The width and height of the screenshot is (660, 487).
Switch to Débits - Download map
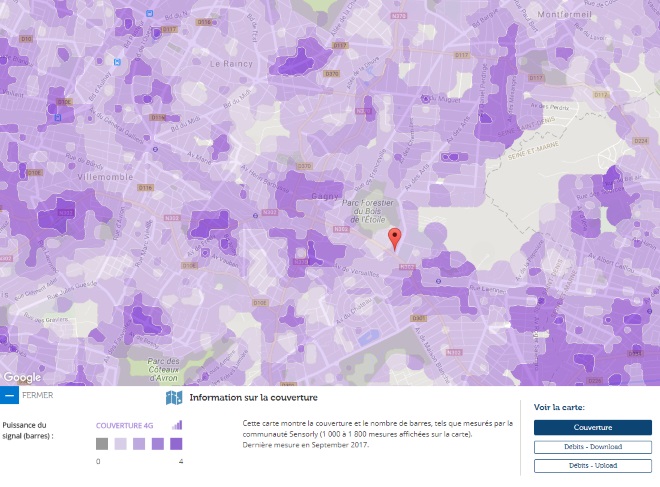593,447
